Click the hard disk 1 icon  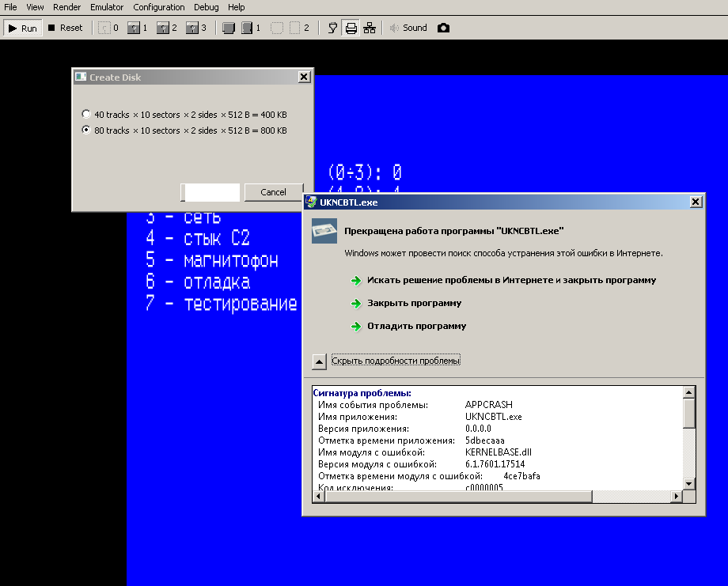247,28
